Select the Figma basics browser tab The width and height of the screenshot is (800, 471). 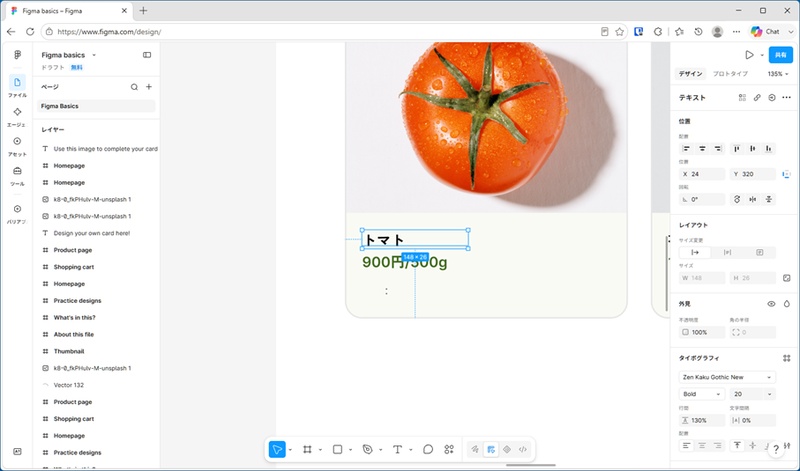click(69, 11)
